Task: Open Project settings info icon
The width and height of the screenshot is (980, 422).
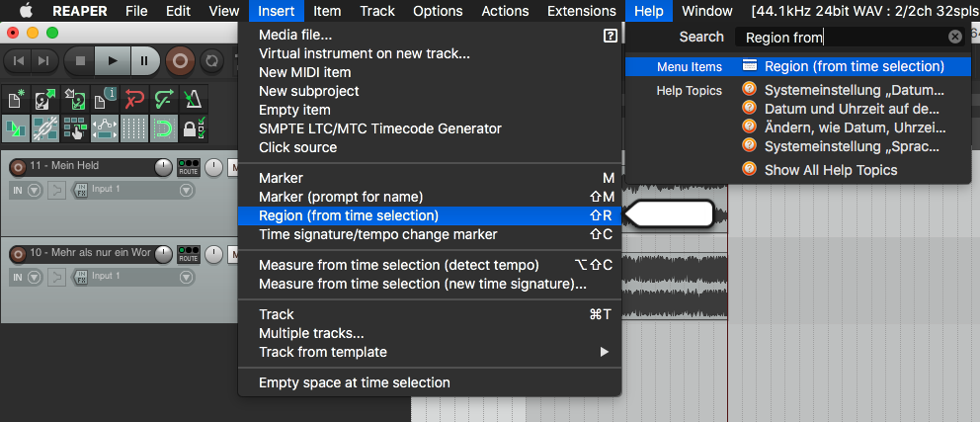Action: click(105, 100)
